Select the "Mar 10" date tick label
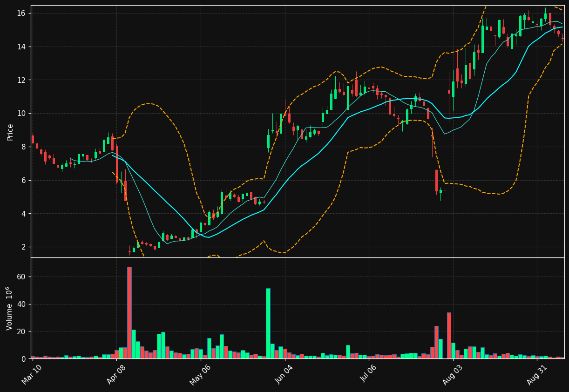 pos(31,375)
